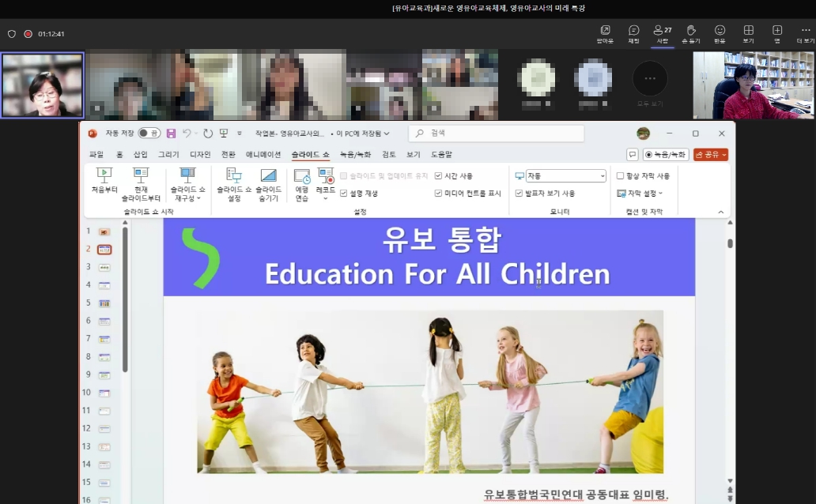The width and height of the screenshot is (816, 504).
Task: Open the more options (더 보기) ellipsis menu
Action: (x=805, y=34)
